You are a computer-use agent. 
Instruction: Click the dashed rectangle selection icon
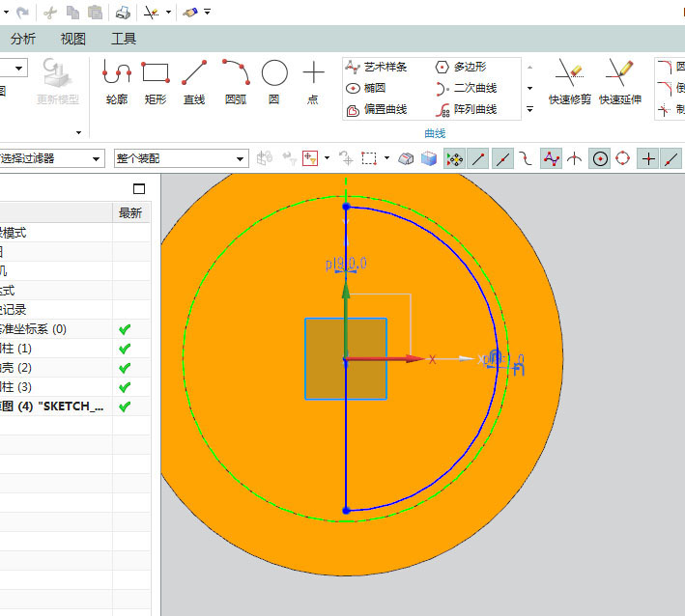pos(369,158)
